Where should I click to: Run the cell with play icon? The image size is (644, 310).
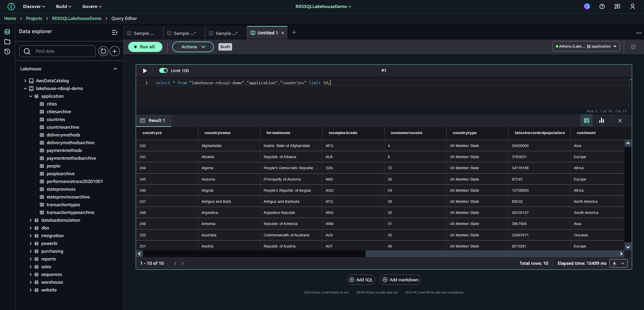(x=145, y=71)
